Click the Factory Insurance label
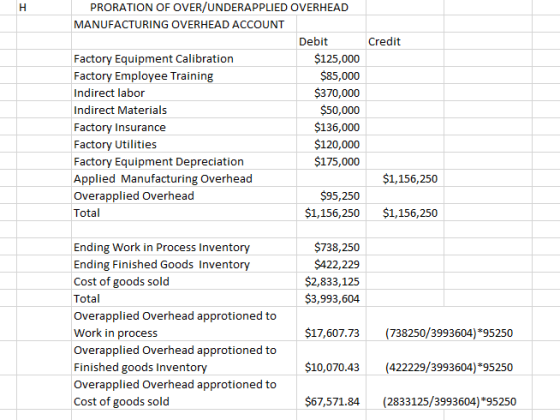The width and height of the screenshot is (560, 420). (x=120, y=127)
